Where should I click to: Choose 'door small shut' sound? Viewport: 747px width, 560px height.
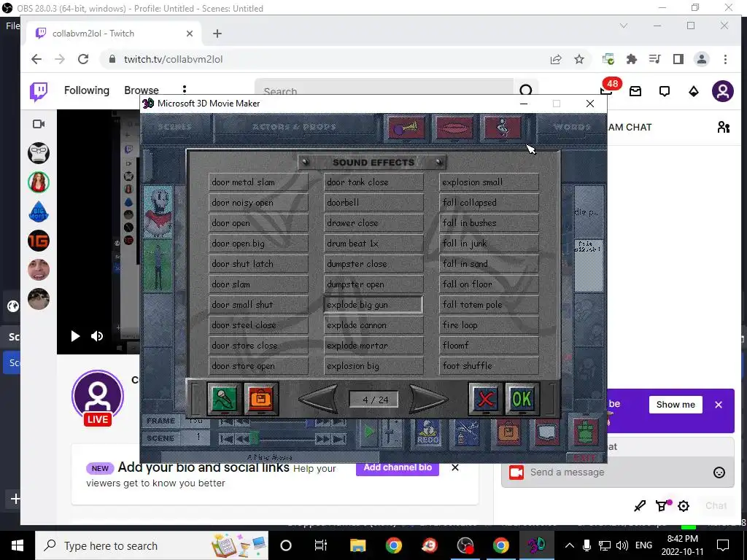coord(258,305)
